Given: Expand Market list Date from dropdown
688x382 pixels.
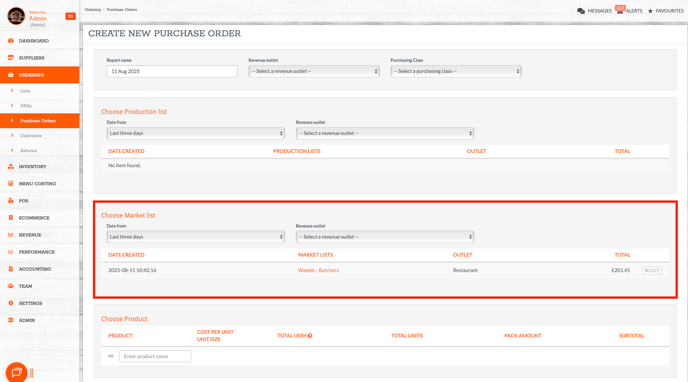Looking at the screenshot, I should (x=195, y=237).
